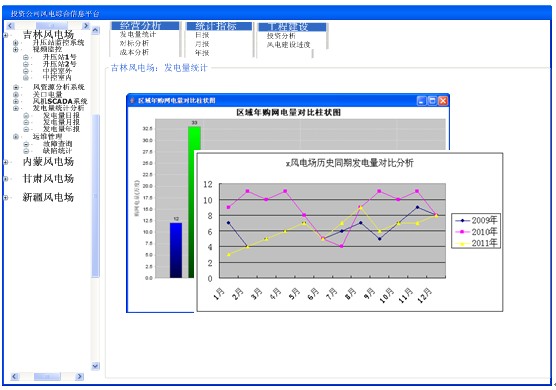
Task: Open 发电量统计 under 经营分析
Action: click(x=138, y=35)
